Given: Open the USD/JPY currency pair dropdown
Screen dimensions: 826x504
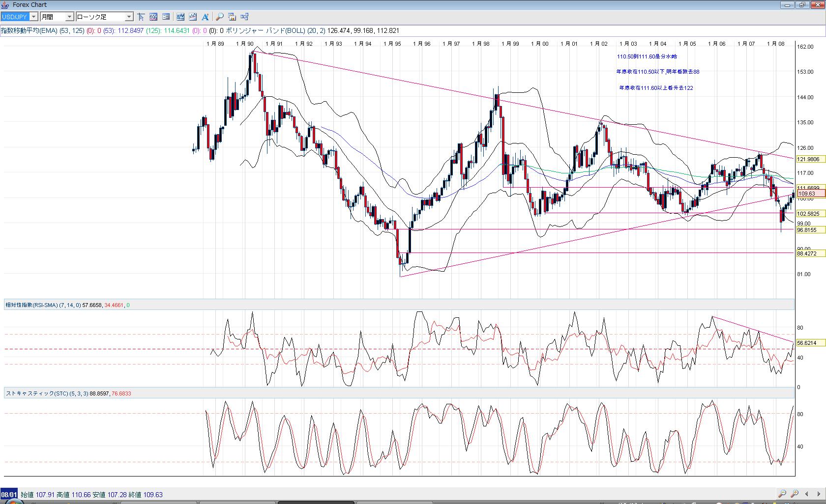Looking at the screenshot, I should (x=33, y=17).
